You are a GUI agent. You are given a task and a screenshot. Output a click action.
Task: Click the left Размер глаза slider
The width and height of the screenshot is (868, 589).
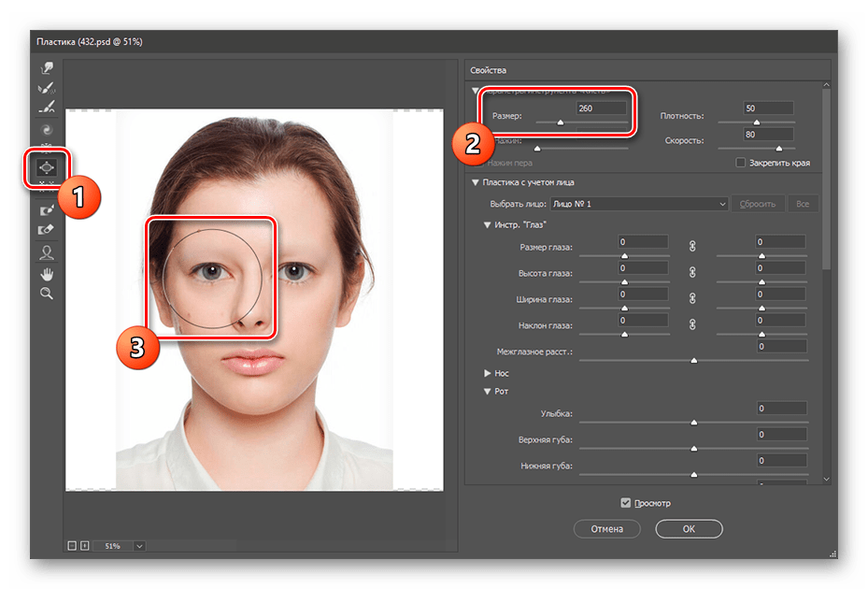pos(624,255)
